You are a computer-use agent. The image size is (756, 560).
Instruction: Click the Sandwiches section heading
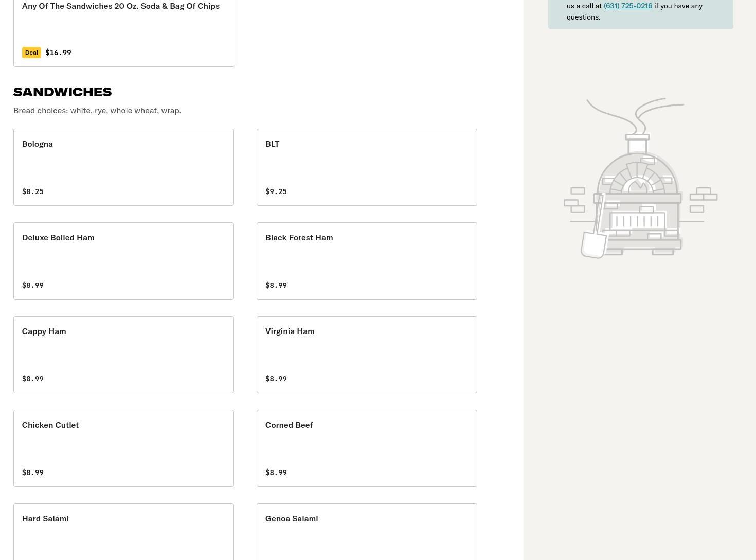pos(62,92)
